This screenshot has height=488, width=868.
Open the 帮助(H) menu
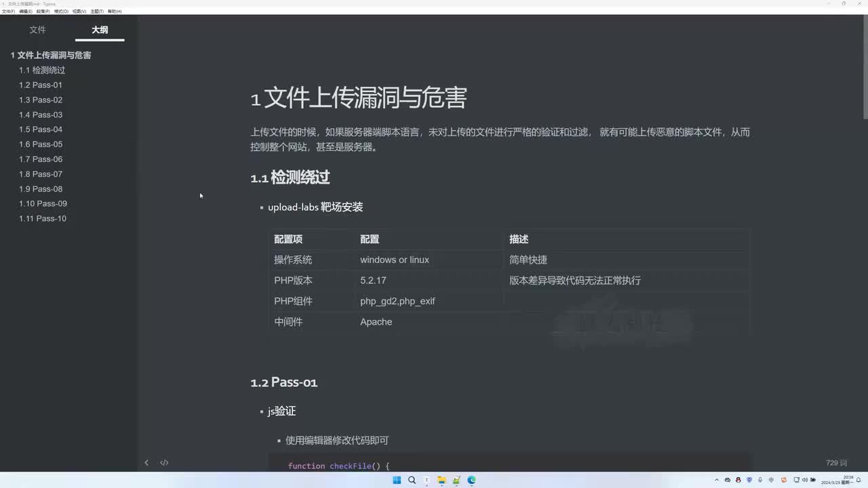click(115, 12)
